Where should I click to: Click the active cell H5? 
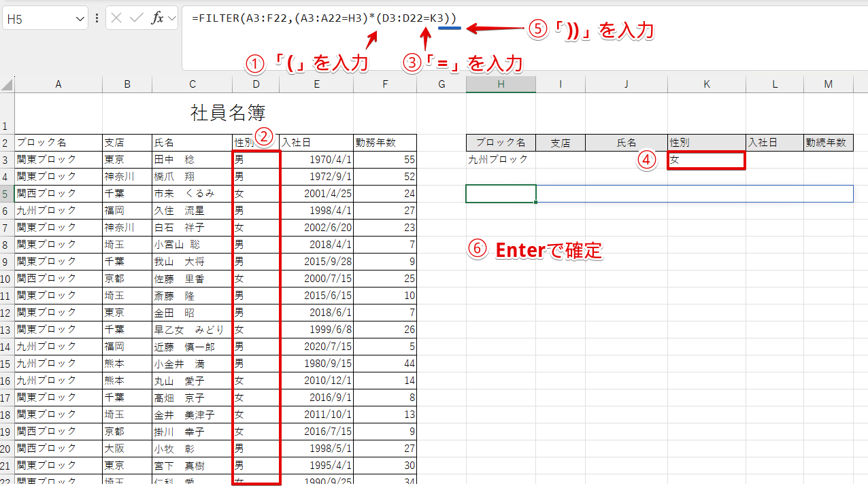tap(501, 194)
